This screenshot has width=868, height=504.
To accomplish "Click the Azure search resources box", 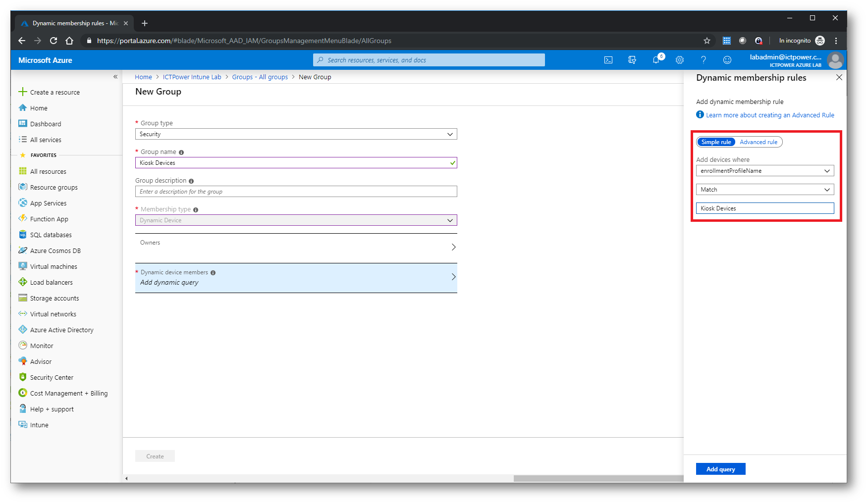I will point(429,60).
